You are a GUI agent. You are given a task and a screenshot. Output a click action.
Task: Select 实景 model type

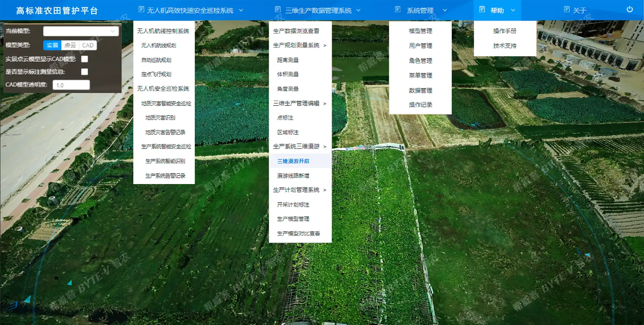pyautogui.click(x=52, y=45)
